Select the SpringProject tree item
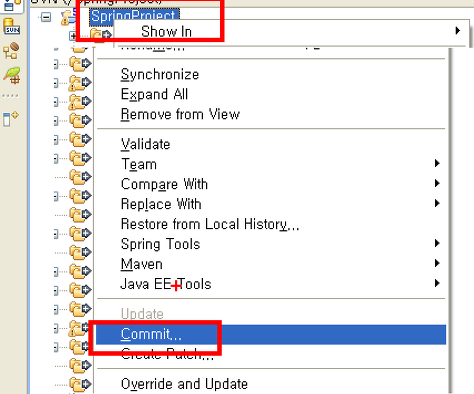 pyautogui.click(x=134, y=17)
